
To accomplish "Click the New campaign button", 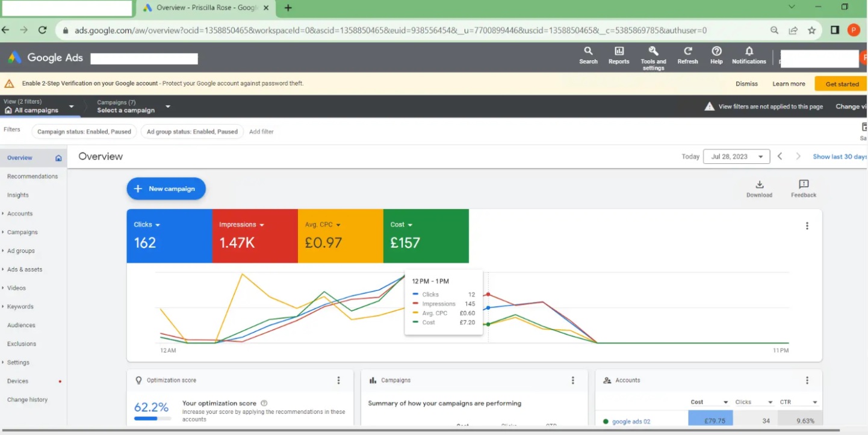I will (166, 189).
